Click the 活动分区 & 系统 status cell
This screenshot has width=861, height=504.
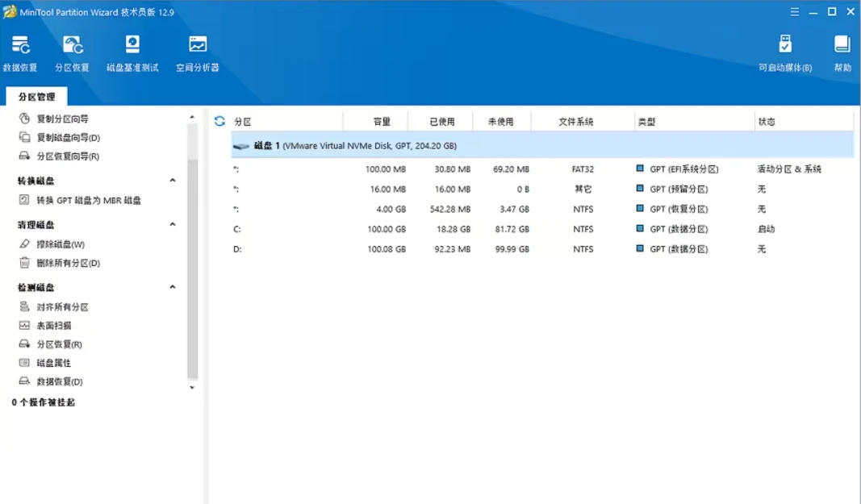coord(789,169)
